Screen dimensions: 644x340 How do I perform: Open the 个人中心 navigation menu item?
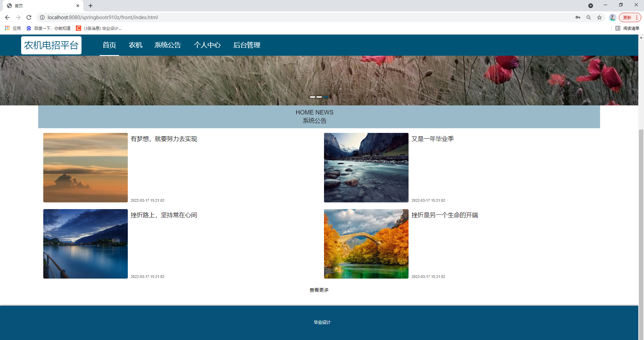207,45
